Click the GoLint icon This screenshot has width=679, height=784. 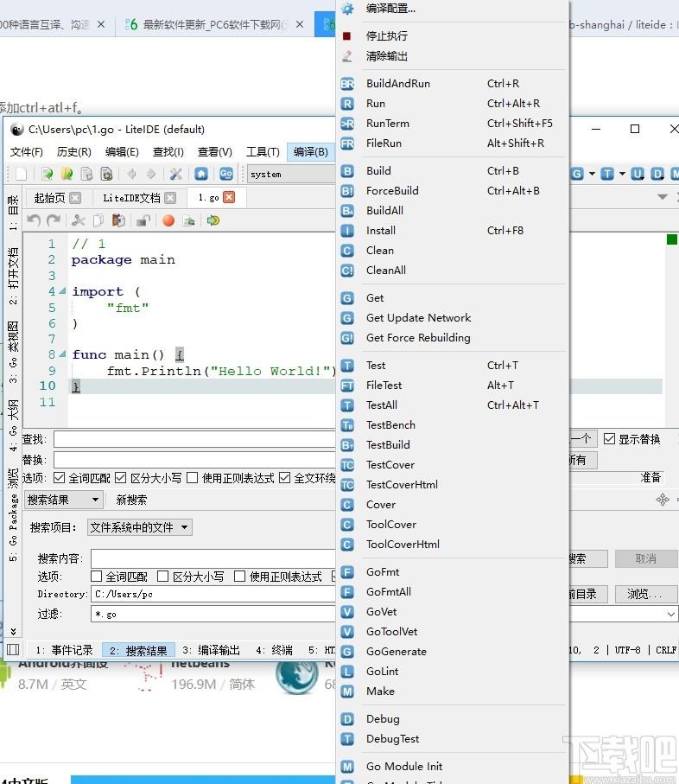(347, 672)
